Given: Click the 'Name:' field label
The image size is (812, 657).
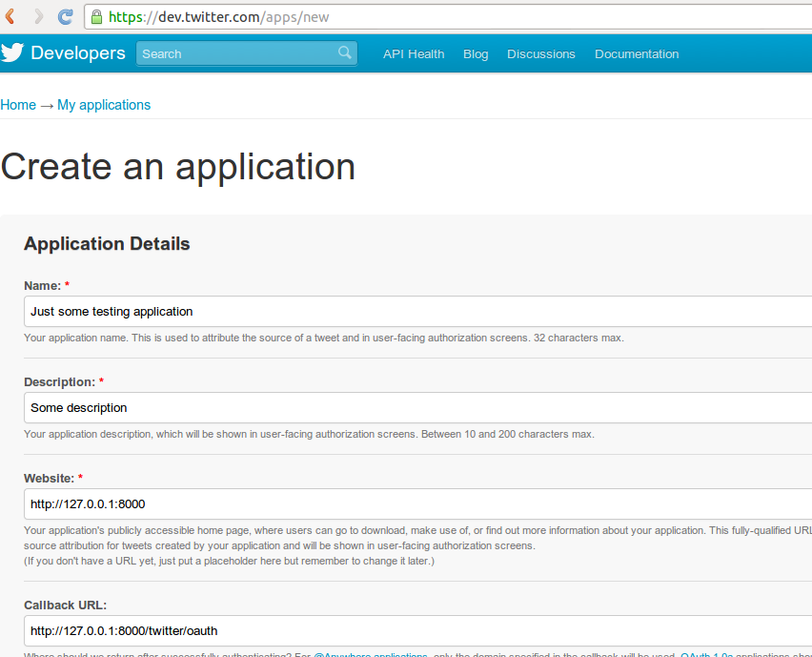Looking at the screenshot, I should (x=43, y=285).
